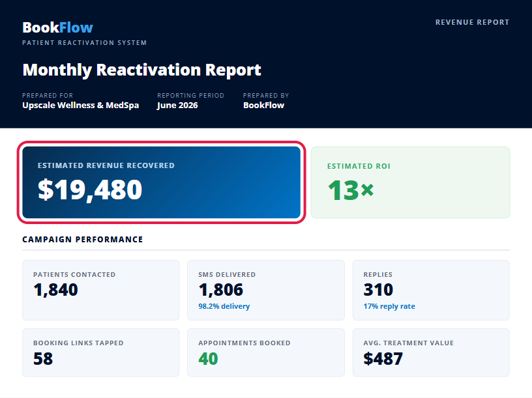The image size is (532, 398).
Task: Click the 'PREPARED BY' label
Action: (266, 96)
